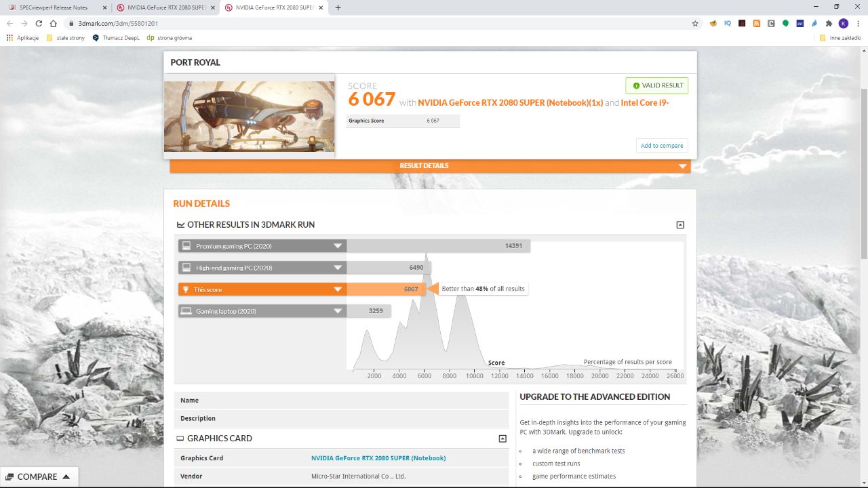This screenshot has height=488, width=868.
Task: Click the 3259 Gaming laptop score
Action: (376, 311)
